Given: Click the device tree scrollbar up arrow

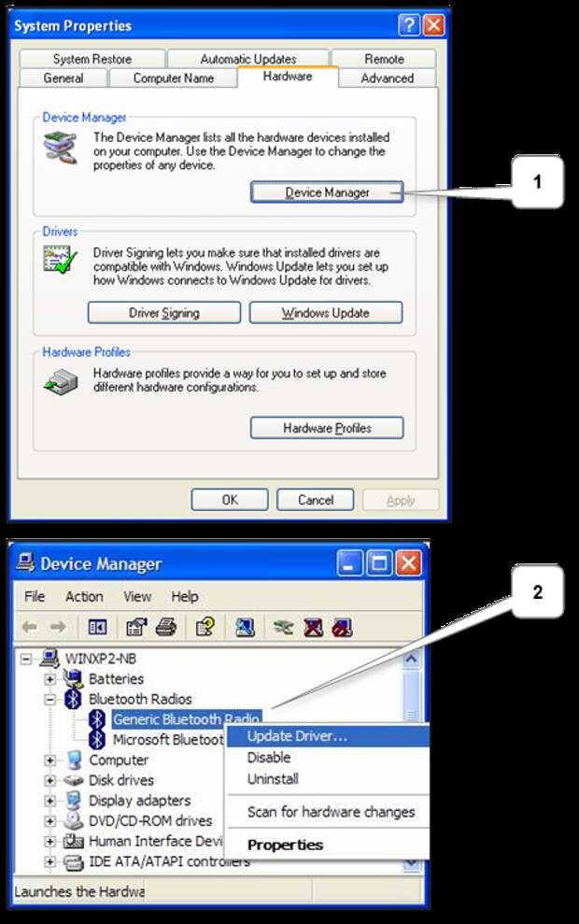Looking at the screenshot, I should (x=411, y=659).
